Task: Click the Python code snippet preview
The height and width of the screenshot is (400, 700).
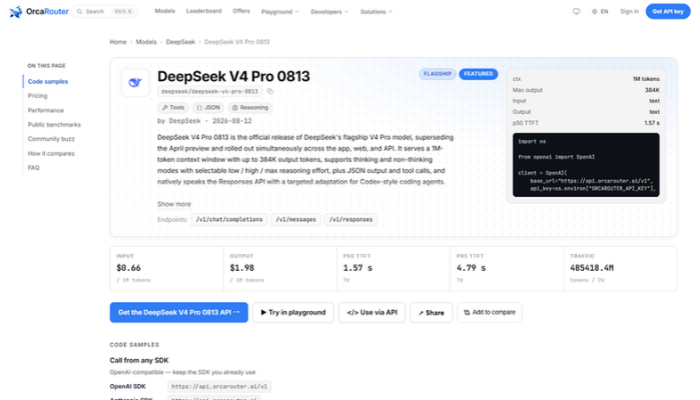Action: 586,165
